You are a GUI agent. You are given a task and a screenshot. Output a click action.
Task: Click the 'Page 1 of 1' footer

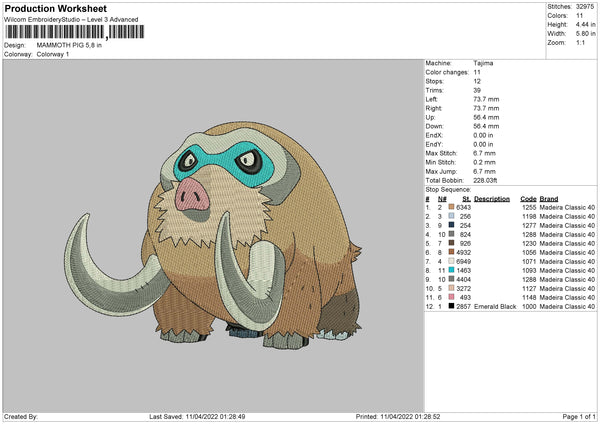pyautogui.click(x=579, y=417)
